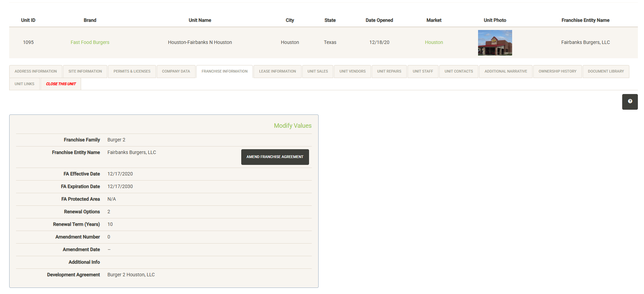The image size is (644, 294).
Task: View the Lease Information tab
Action: pyautogui.click(x=277, y=72)
